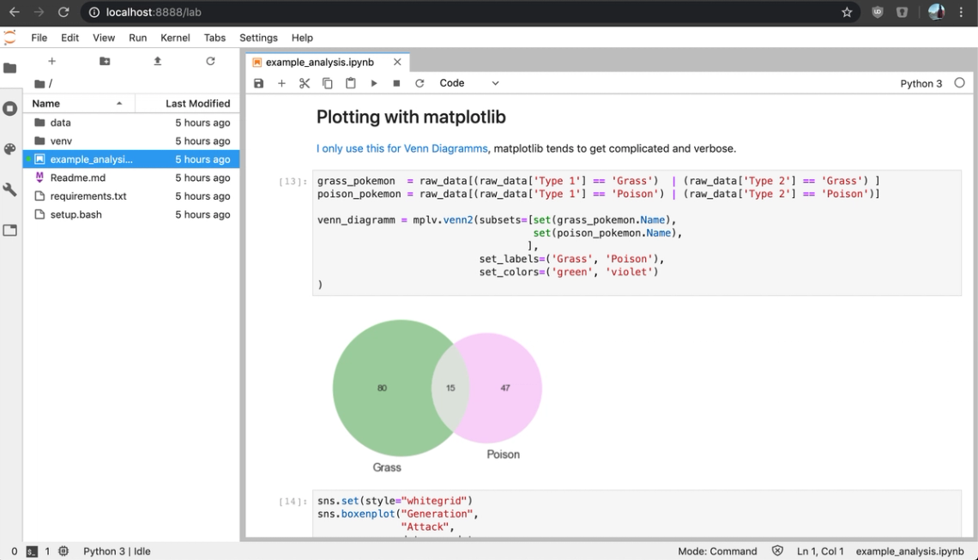The height and width of the screenshot is (560, 978).
Task: Click inside code cell 14
Action: click(x=637, y=513)
